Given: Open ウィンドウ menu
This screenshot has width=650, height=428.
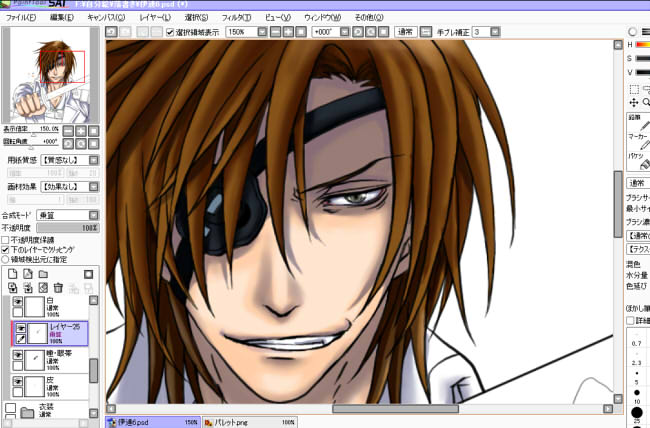Looking at the screenshot, I should pyautogui.click(x=323, y=17).
